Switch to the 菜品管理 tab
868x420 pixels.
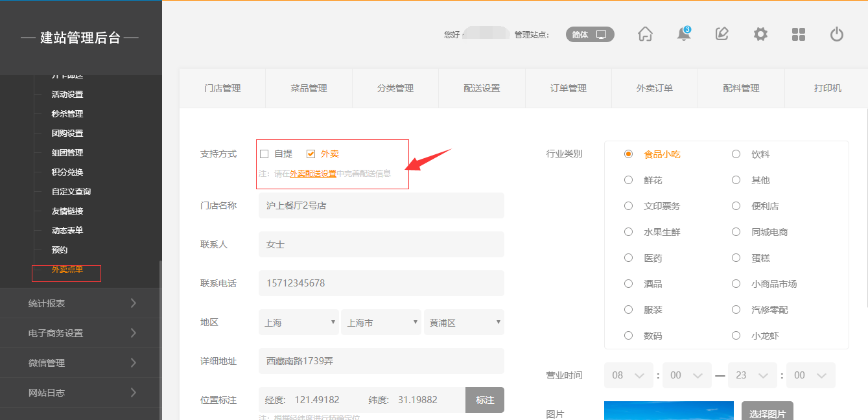pyautogui.click(x=309, y=88)
